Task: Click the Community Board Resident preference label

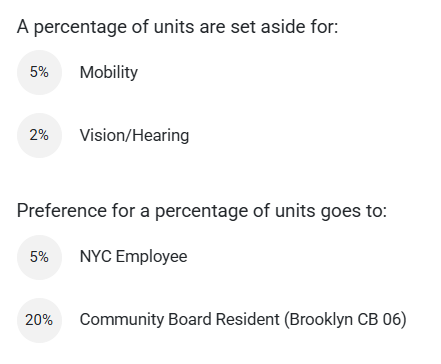Action: coord(243,320)
